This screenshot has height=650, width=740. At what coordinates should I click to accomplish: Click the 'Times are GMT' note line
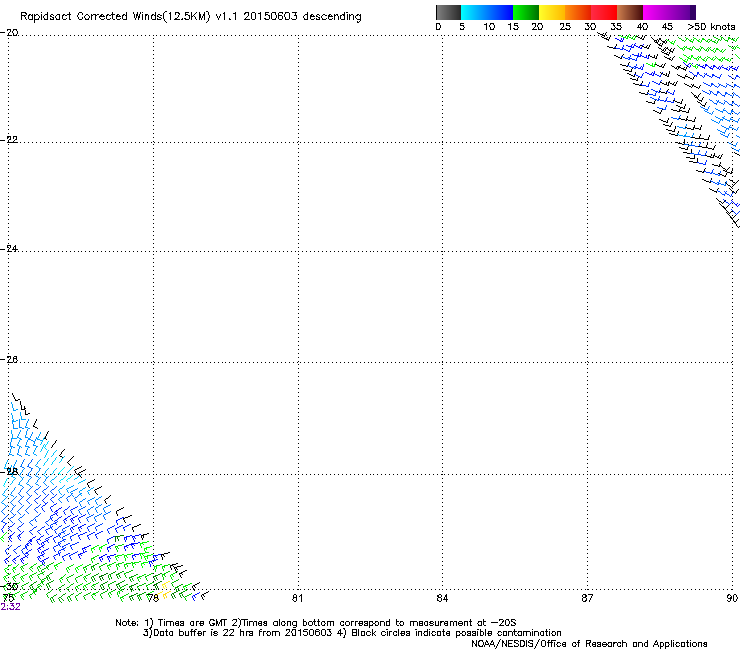(x=316, y=623)
